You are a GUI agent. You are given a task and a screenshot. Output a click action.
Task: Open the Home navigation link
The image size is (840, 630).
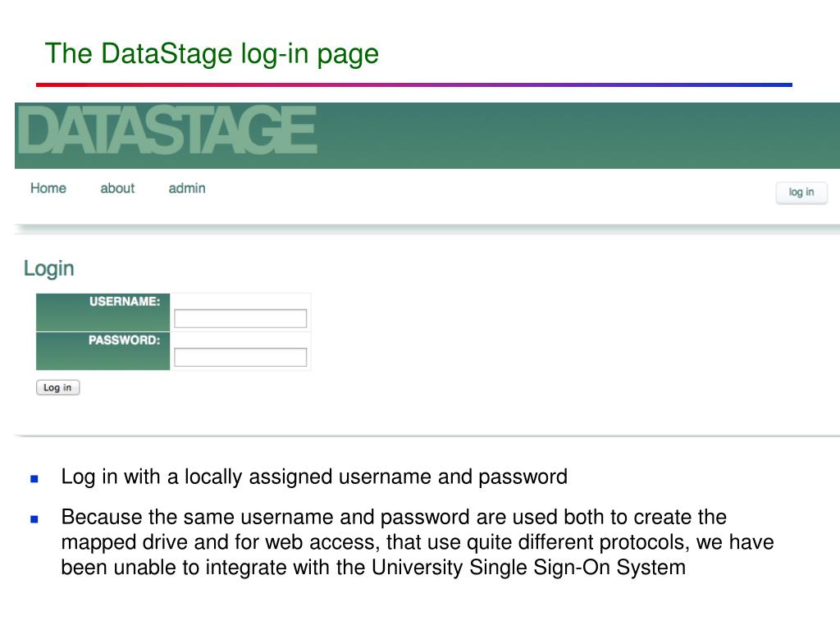48,188
